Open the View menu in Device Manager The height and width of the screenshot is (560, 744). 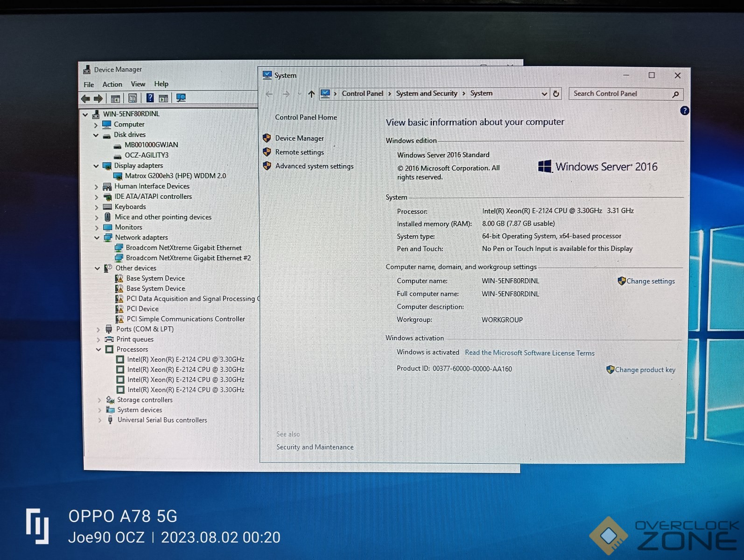138,84
